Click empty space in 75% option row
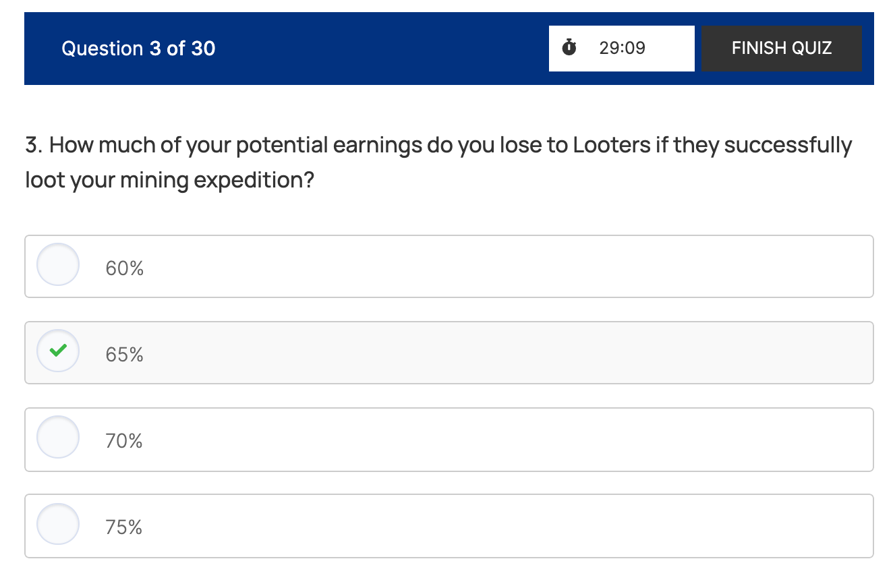893x588 pixels. (506, 526)
